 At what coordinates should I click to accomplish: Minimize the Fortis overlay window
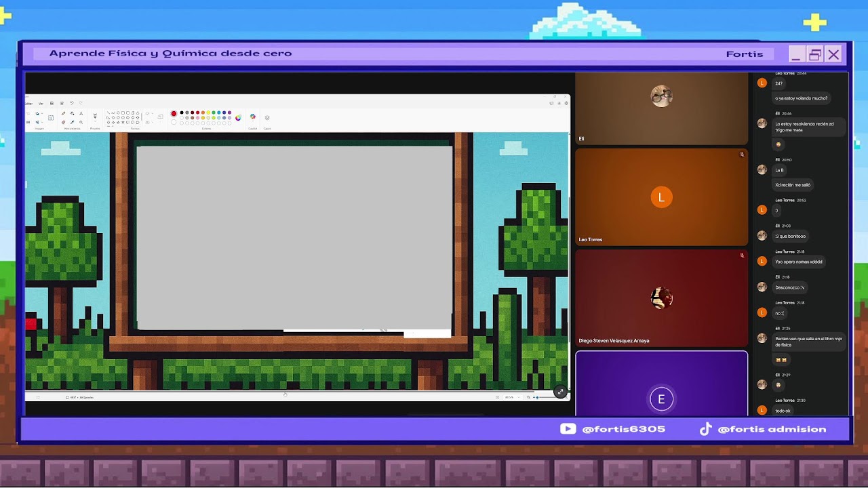[x=796, y=54]
